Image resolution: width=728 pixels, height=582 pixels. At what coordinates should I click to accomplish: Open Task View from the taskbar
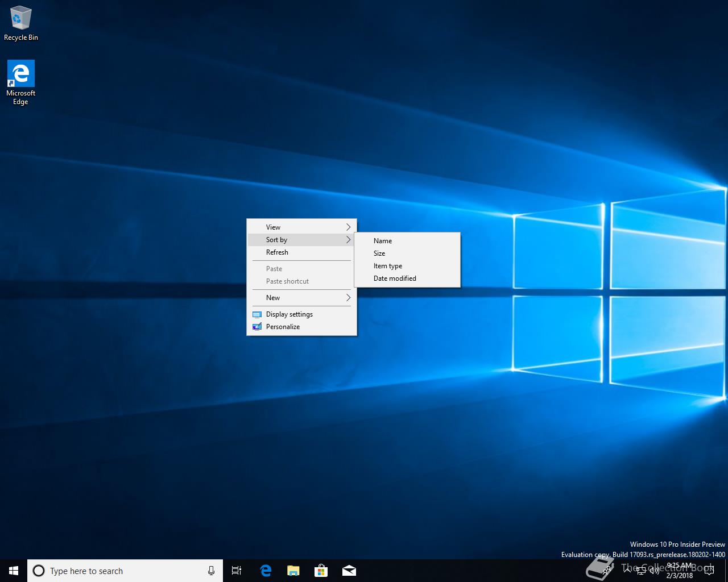point(237,571)
